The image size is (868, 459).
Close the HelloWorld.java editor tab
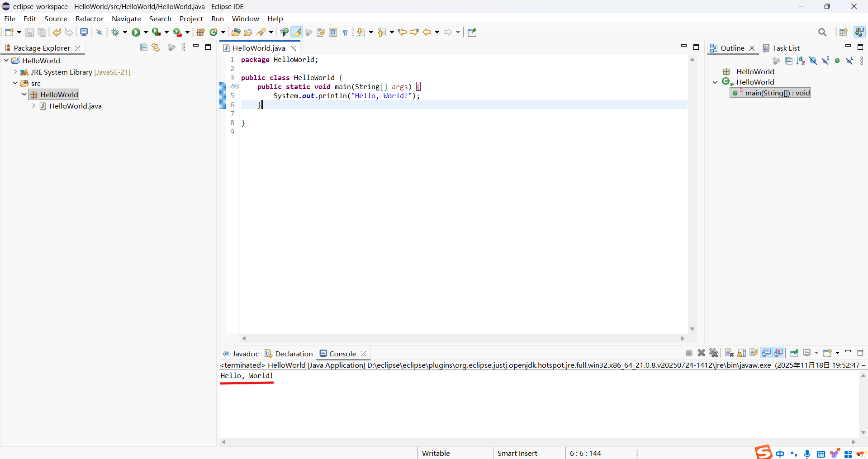click(x=294, y=48)
